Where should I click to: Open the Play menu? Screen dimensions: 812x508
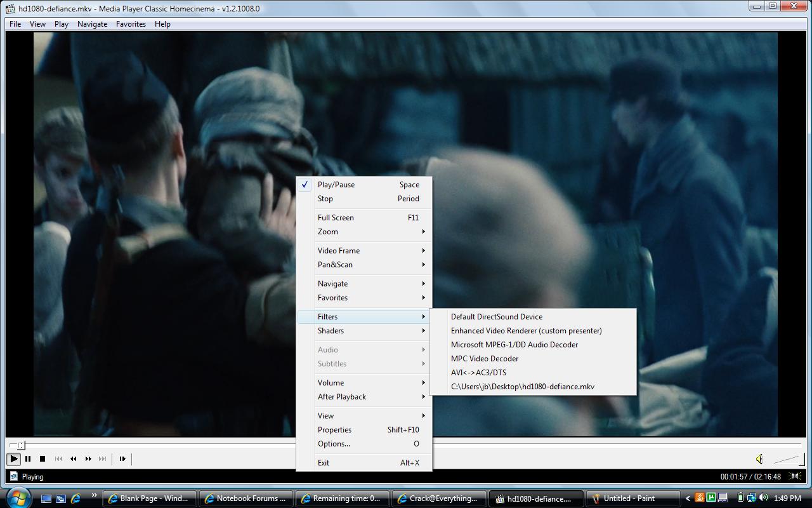(x=62, y=23)
